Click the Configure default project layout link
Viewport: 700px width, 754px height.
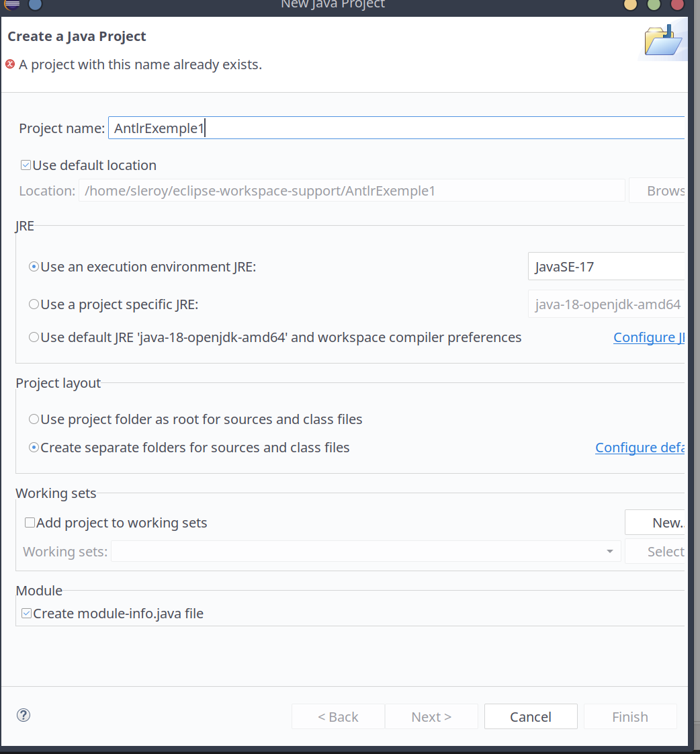click(639, 448)
